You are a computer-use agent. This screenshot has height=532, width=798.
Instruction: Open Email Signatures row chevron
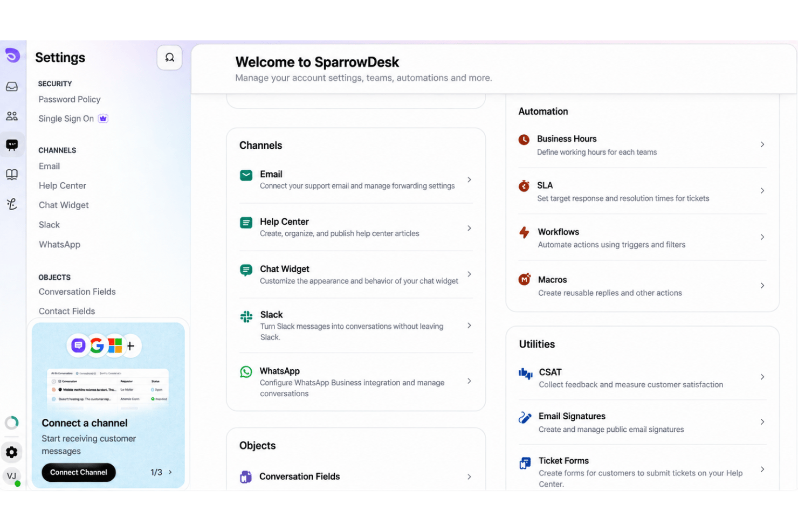point(762,422)
